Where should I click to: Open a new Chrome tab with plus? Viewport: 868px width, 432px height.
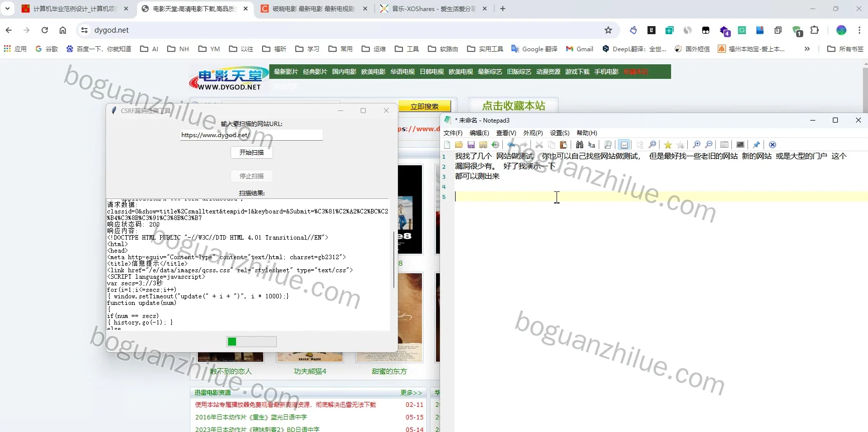503,9
